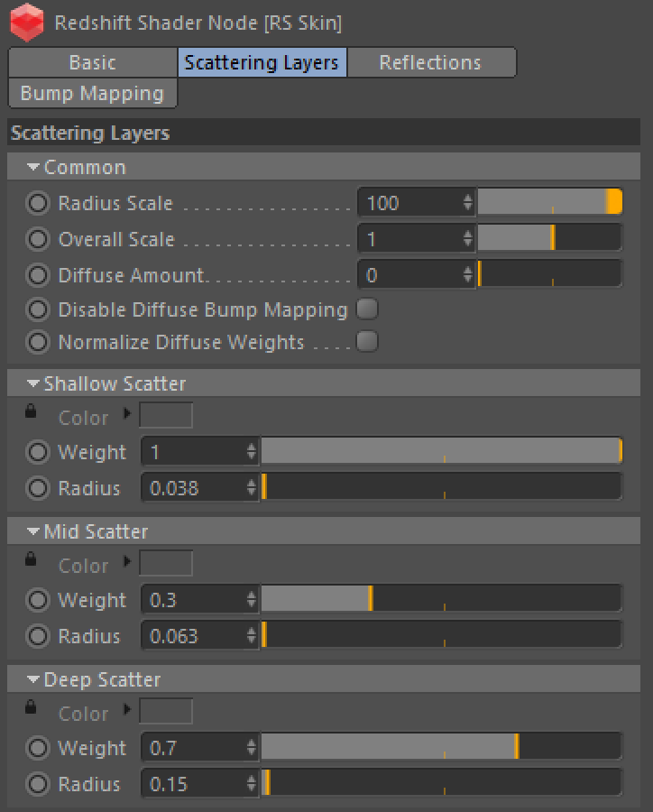Click the Diffuse Amount slider bar

pyautogui.click(x=549, y=274)
